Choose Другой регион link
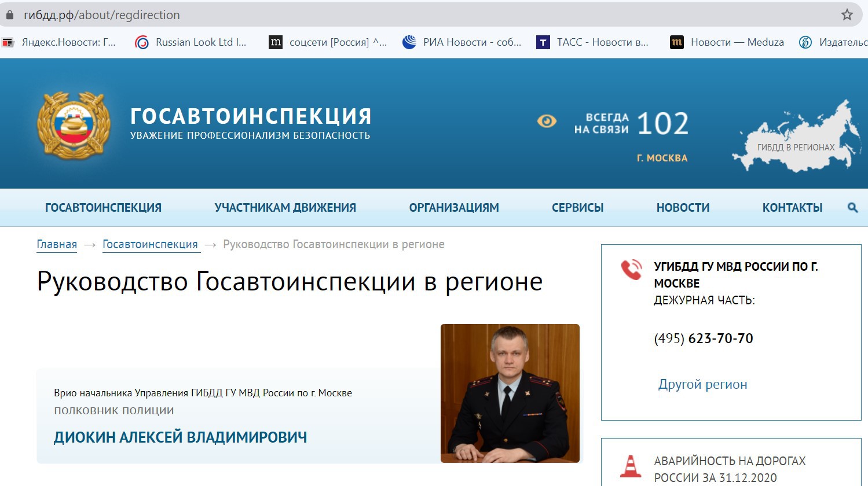The image size is (868, 486). [x=702, y=384]
